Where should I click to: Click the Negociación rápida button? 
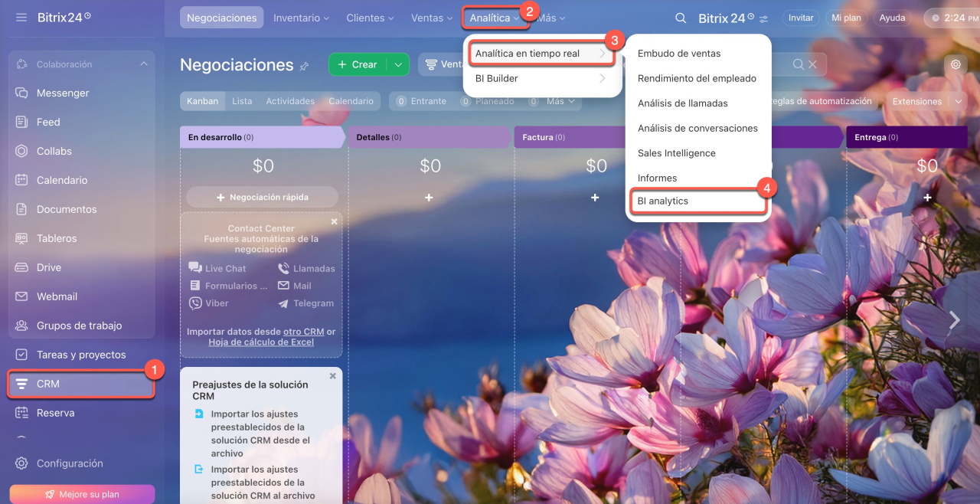[262, 197]
